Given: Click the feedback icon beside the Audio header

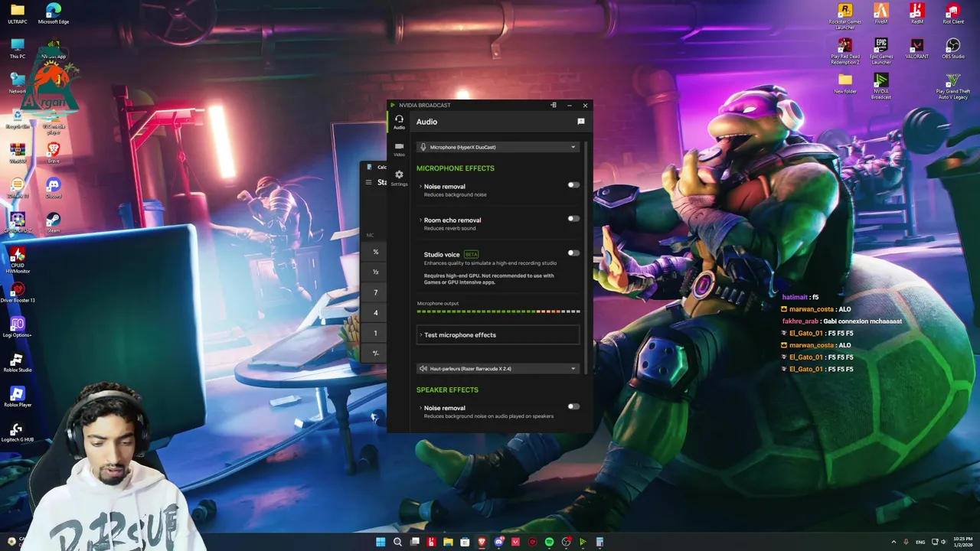Looking at the screenshot, I should coord(581,122).
